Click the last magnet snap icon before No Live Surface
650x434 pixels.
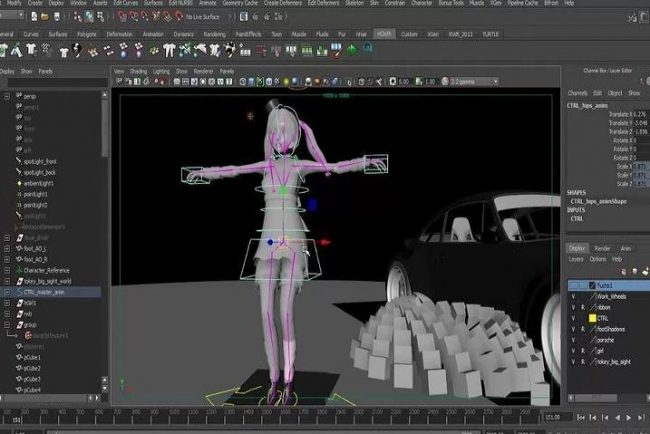click(x=179, y=17)
